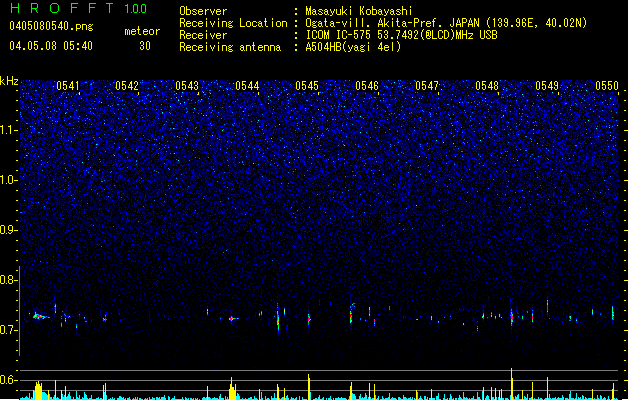The height and width of the screenshot is (400, 629).
Task: Click the 0545 time marker
Action: coord(307,86)
